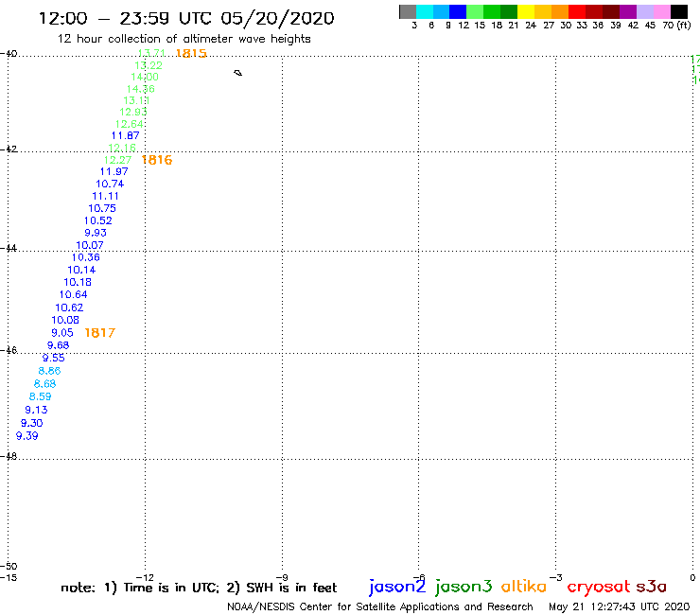Click the wave height value 12.16
This screenshot has width=700, height=615.
click(x=122, y=148)
